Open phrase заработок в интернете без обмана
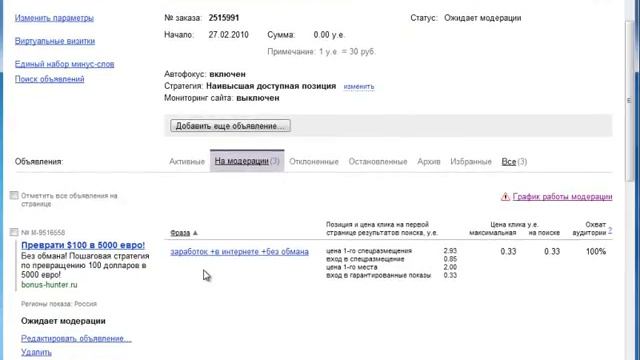The width and height of the screenshot is (640, 360). [239, 252]
